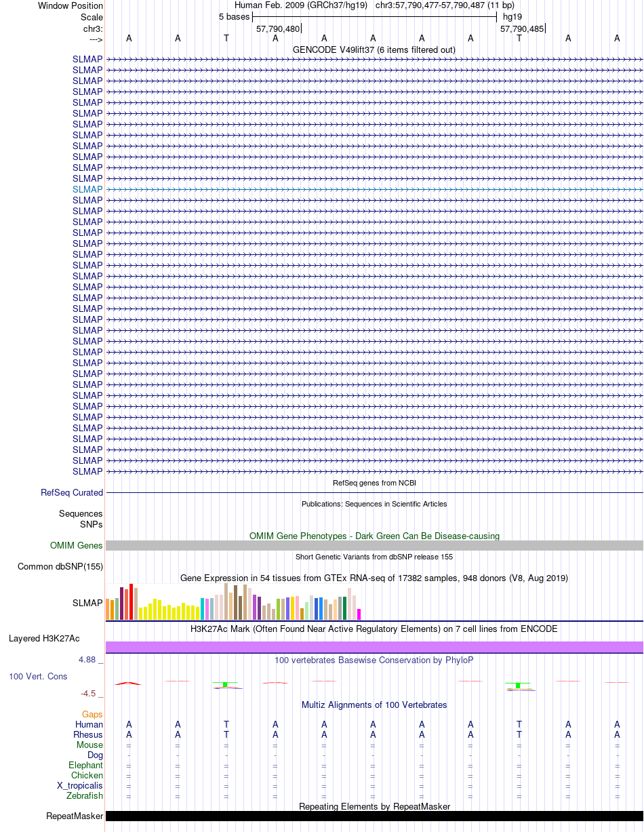This screenshot has height=832, width=644.
Task: Click the SLMAP label highlighted in light blue
Action: (x=87, y=189)
